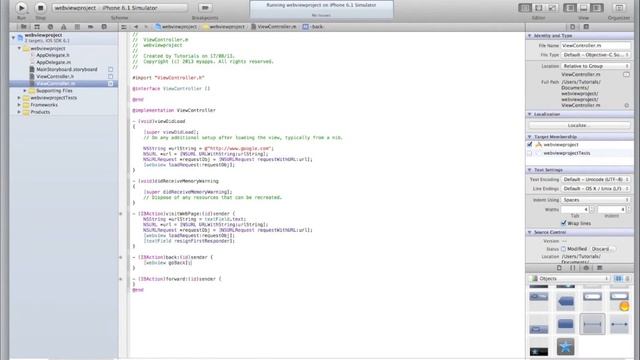Image resolution: width=640 pixels, height=360 pixels.
Task: Open Object library tab
Action: pos(586,268)
